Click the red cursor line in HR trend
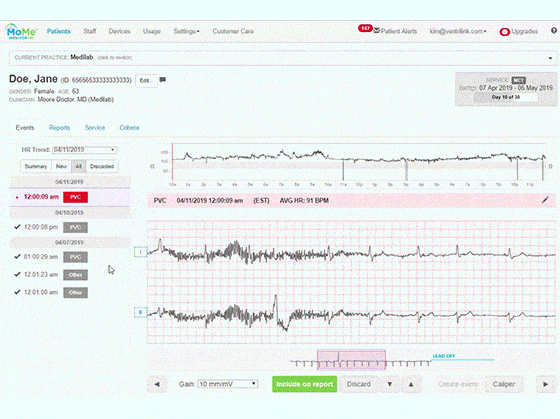Screen dimensions: 560x419 point(172,162)
